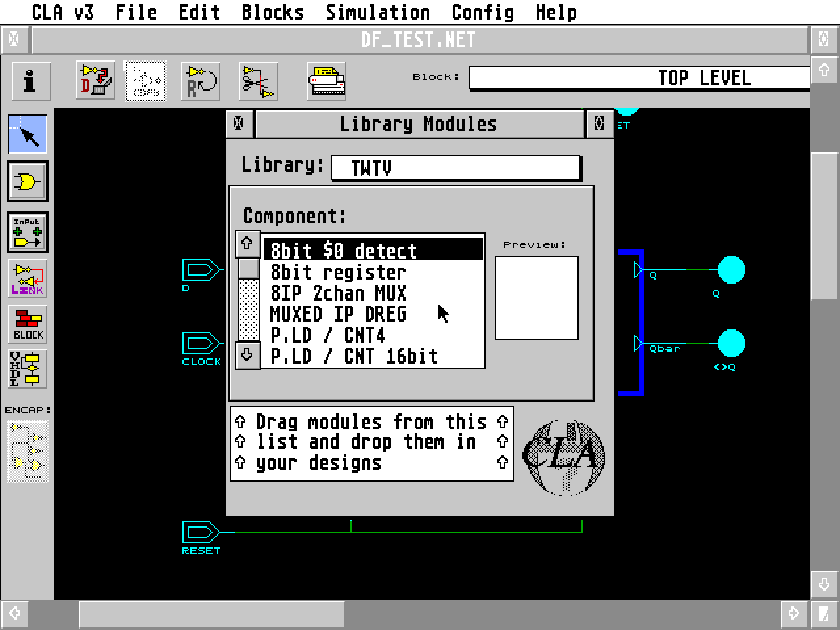Select the 8bit register component
This screenshot has height=630, width=840.
337,272
